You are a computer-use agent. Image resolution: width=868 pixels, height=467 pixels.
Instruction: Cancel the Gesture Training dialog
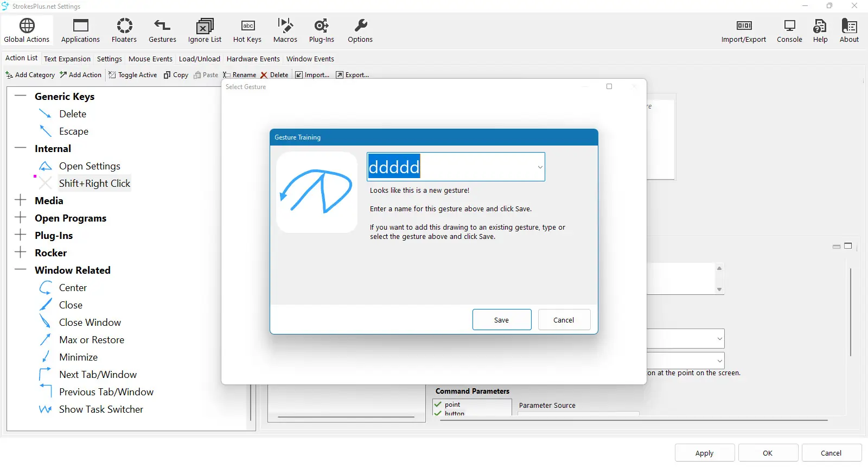point(564,320)
